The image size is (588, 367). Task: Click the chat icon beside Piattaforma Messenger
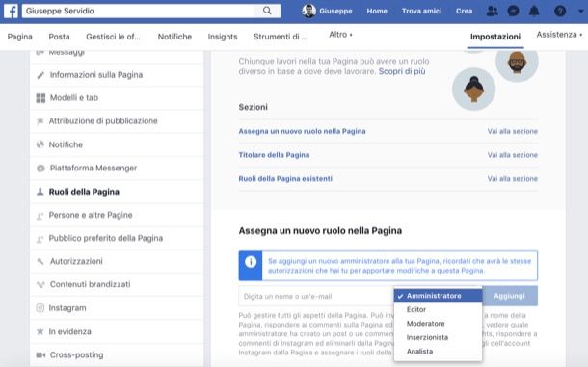point(40,169)
